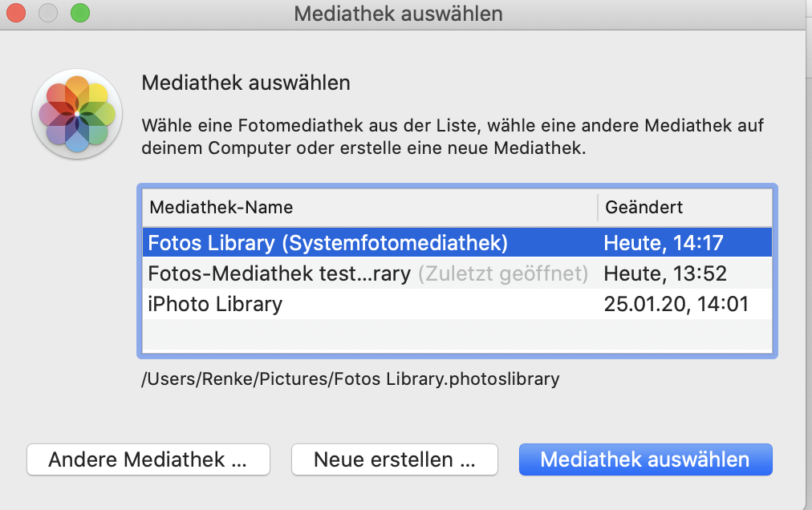Sort by the Geändert column header
This screenshot has height=510, width=812.
(x=644, y=208)
